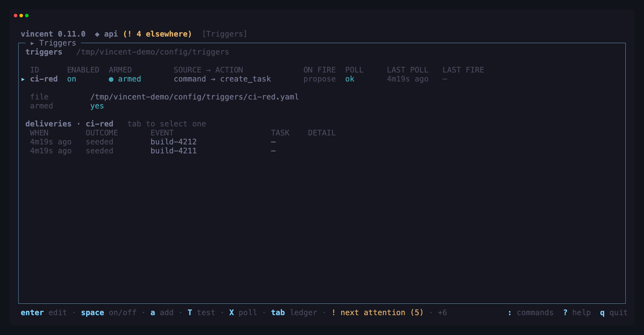Open the '(! 4 elsewhere)' attention warning
This screenshot has width=644, height=335.
coord(157,34)
